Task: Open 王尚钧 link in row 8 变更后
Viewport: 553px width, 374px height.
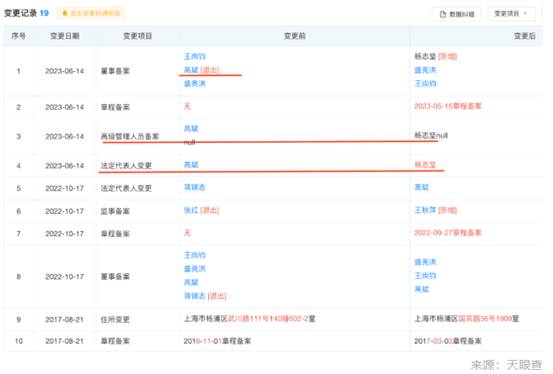Action: pyautogui.click(x=425, y=276)
